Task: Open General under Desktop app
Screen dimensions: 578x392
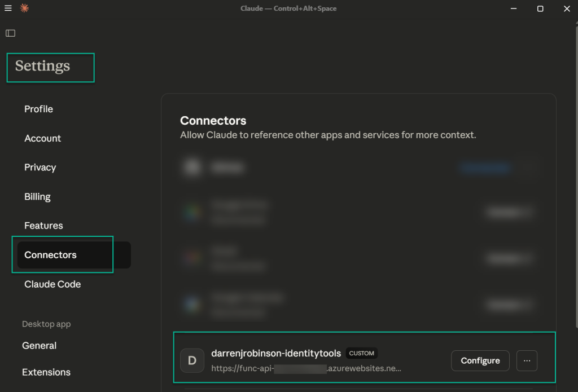Action: [x=39, y=346]
